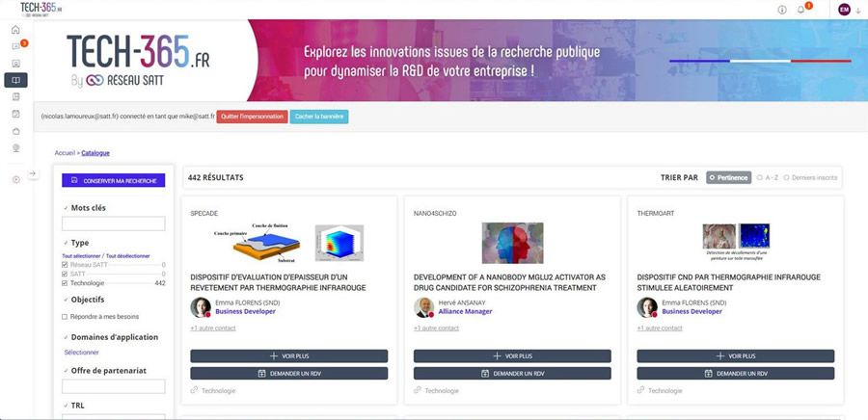Collapse the Type filter section

65,243
